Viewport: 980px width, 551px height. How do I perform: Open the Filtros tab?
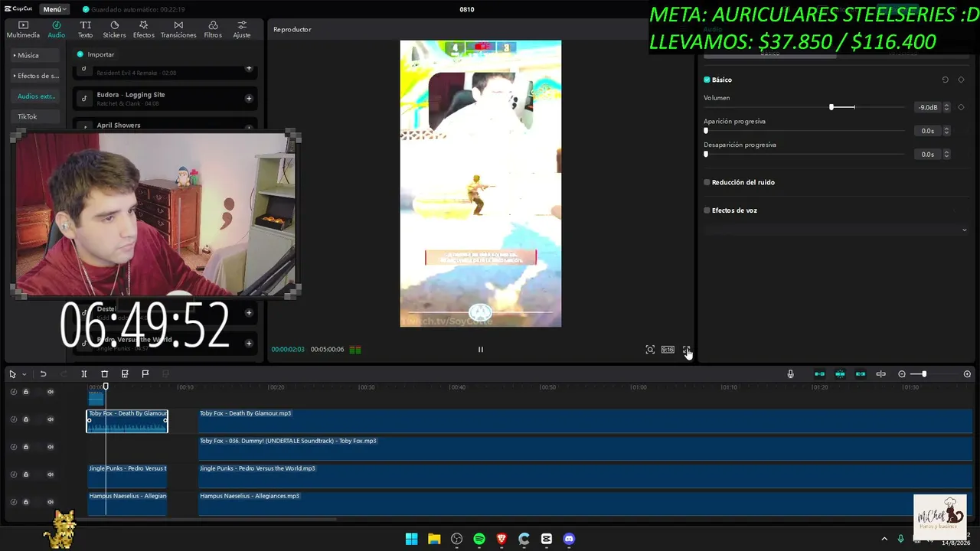pyautogui.click(x=213, y=30)
